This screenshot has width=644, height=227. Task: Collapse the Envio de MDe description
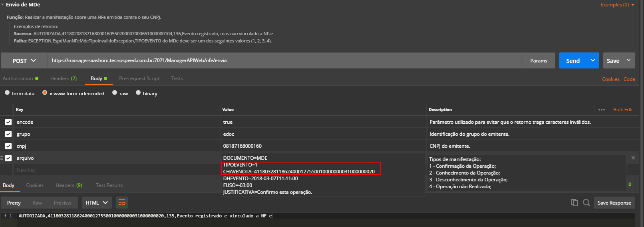click(2, 5)
